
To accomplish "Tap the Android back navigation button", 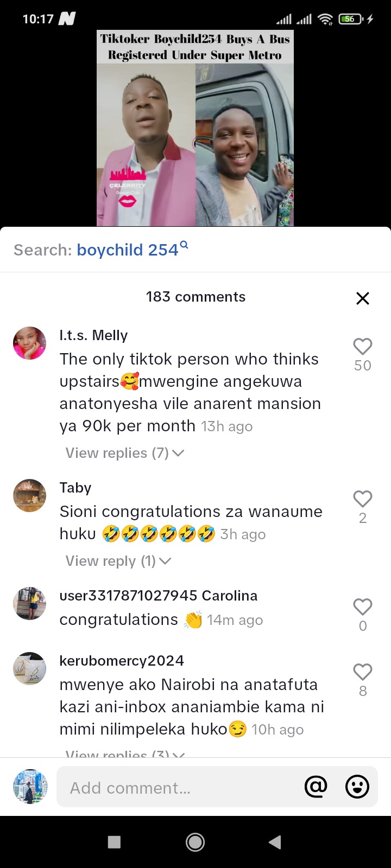I will [x=275, y=841].
